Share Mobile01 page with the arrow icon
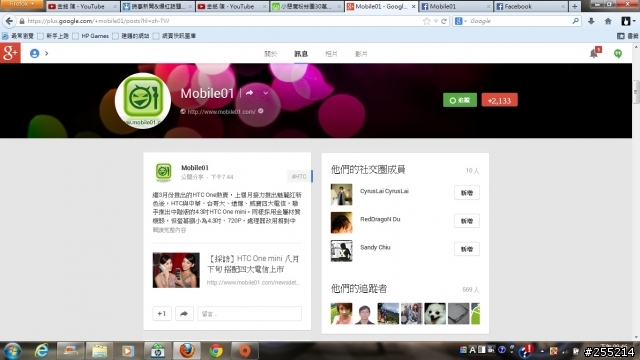 pyautogui.click(x=249, y=93)
